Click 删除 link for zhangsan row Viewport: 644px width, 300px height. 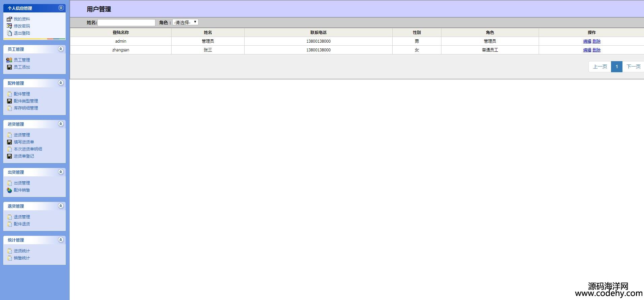click(597, 50)
